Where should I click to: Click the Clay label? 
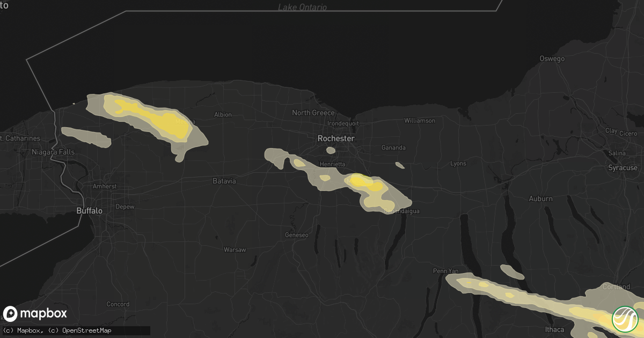[x=611, y=131]
